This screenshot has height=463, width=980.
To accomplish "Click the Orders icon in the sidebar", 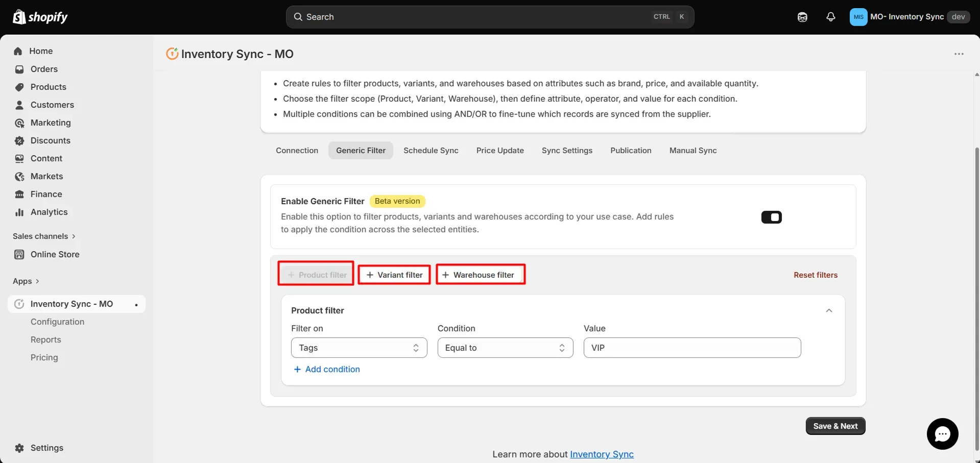I will pos(19,69).
